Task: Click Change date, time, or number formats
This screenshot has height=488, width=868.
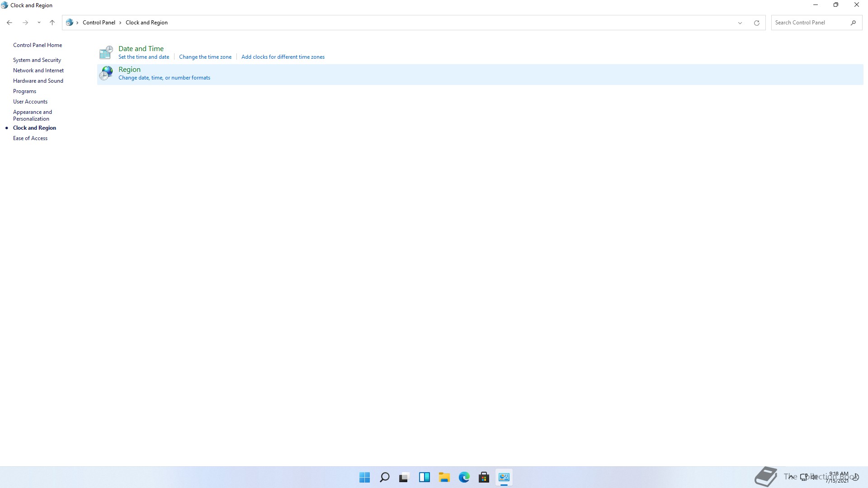Action: (164, 78)
